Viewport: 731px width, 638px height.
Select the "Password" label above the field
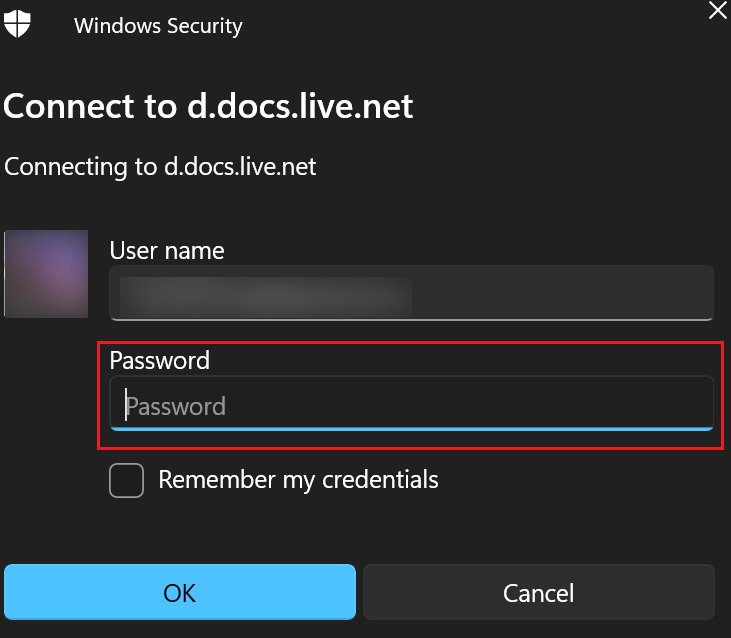point(160,360)
